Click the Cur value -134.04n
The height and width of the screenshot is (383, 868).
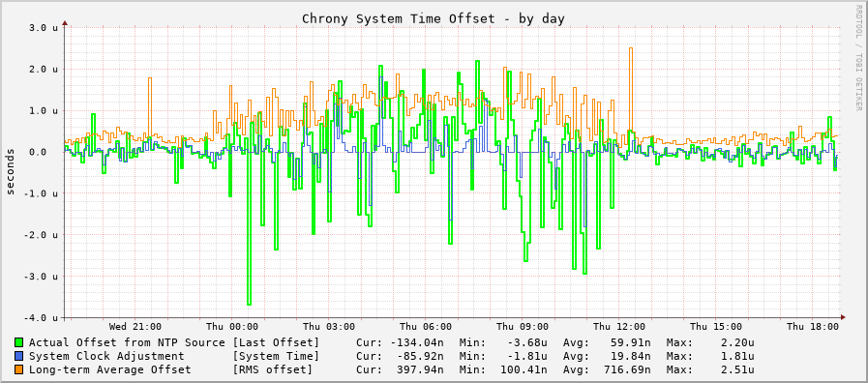[417, 342]
